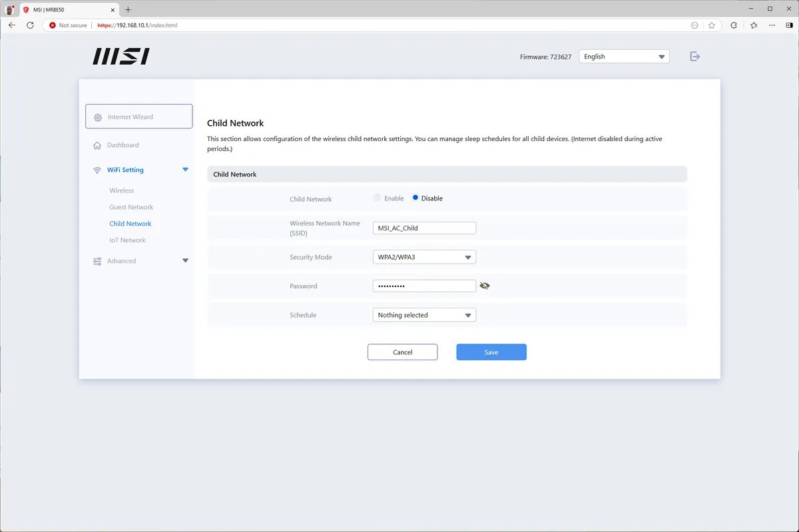Viewport: 799px width, 532px height.
Task: Open the English language dropdown
Action: point(624,57)
